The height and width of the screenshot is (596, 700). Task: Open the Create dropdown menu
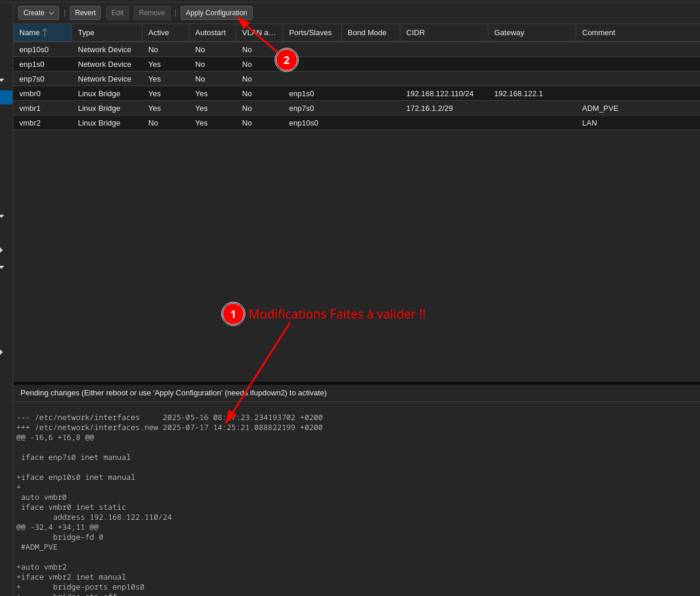(x=38, y=13)
